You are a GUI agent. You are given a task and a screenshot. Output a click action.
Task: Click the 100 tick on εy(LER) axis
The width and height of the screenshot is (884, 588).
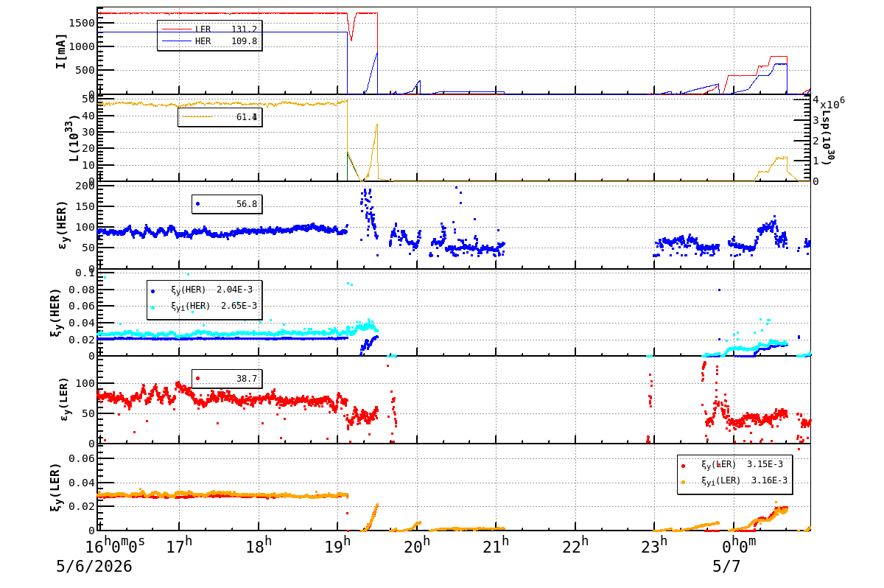coord(86,383)
